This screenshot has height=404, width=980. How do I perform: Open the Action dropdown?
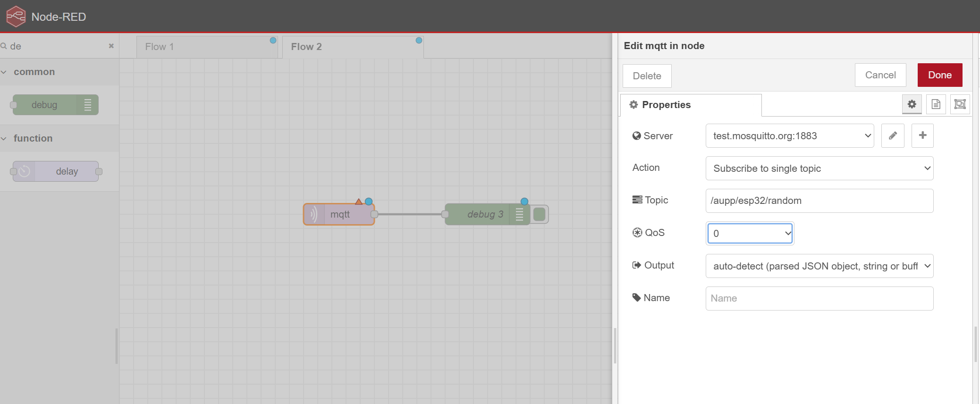[x=819, y=168]
